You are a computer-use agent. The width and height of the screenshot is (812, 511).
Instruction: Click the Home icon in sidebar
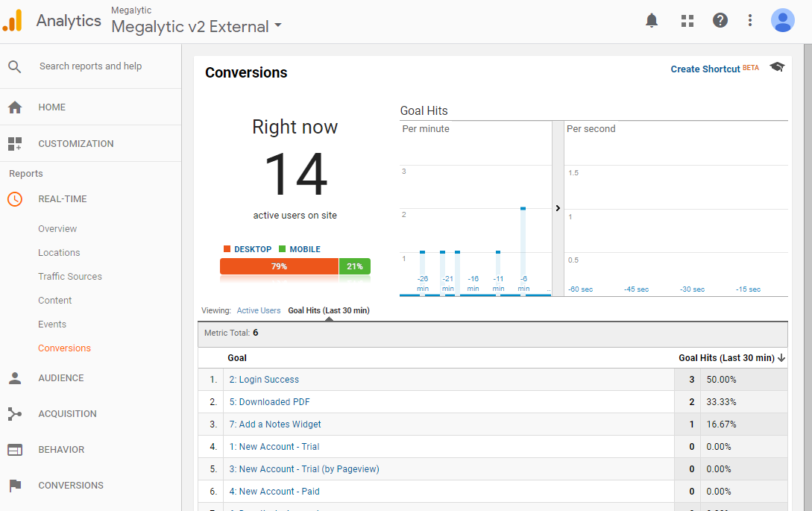click(x=15, y=107)
